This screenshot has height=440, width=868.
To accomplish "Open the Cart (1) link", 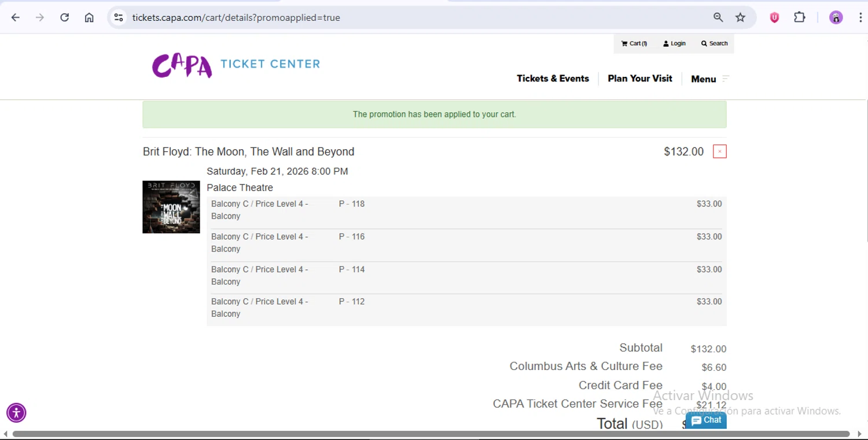I will [x=634, y=43].
